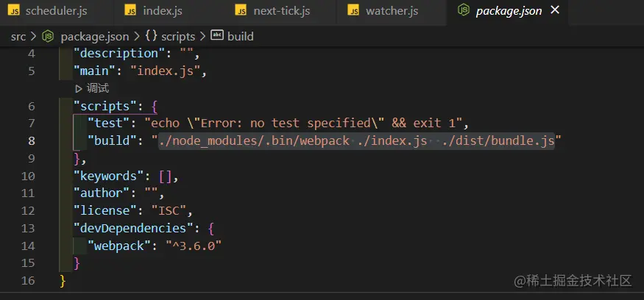Switch to the next-tick.js tab
Viewport: 644px width, 300px height.
[x=280, y=11]
